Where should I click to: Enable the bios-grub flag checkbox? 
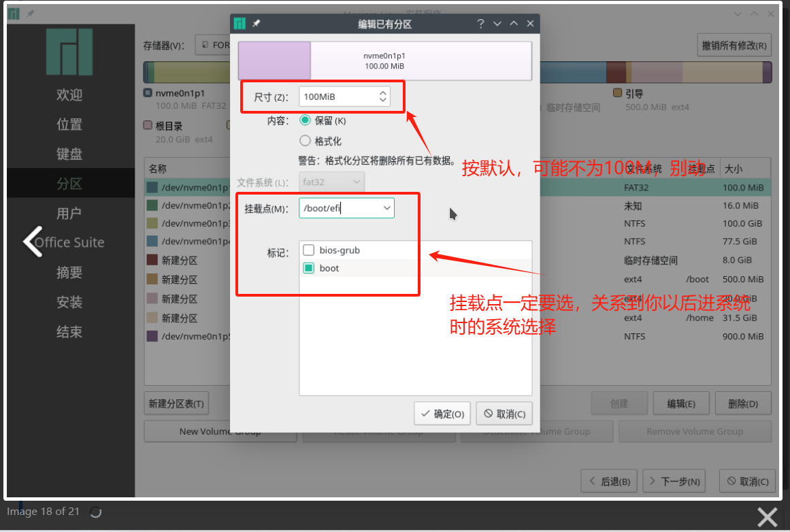tap(309, 250)
